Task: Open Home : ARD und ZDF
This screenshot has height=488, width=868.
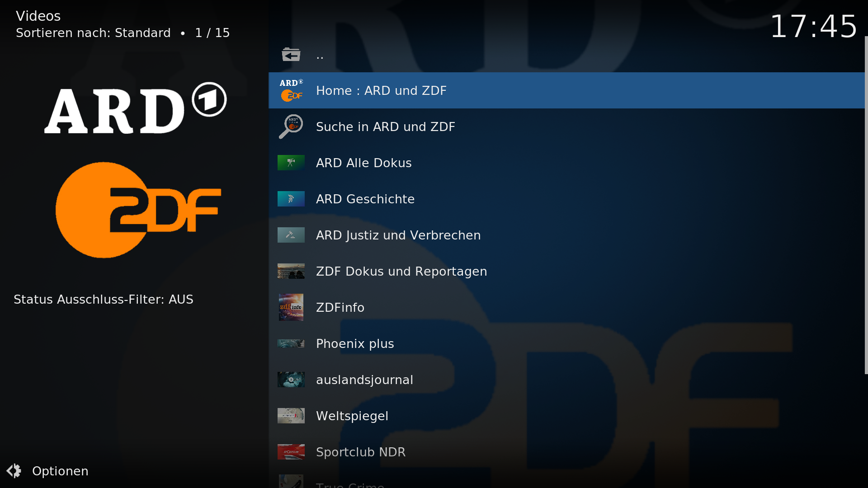Action: [x=566, y=90]
